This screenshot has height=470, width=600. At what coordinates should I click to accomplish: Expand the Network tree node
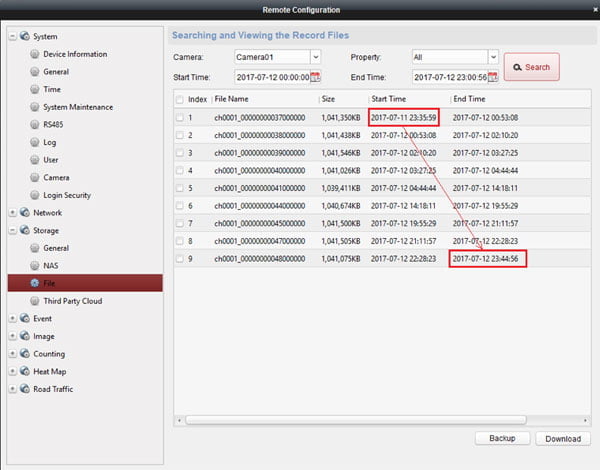[13, 213]
